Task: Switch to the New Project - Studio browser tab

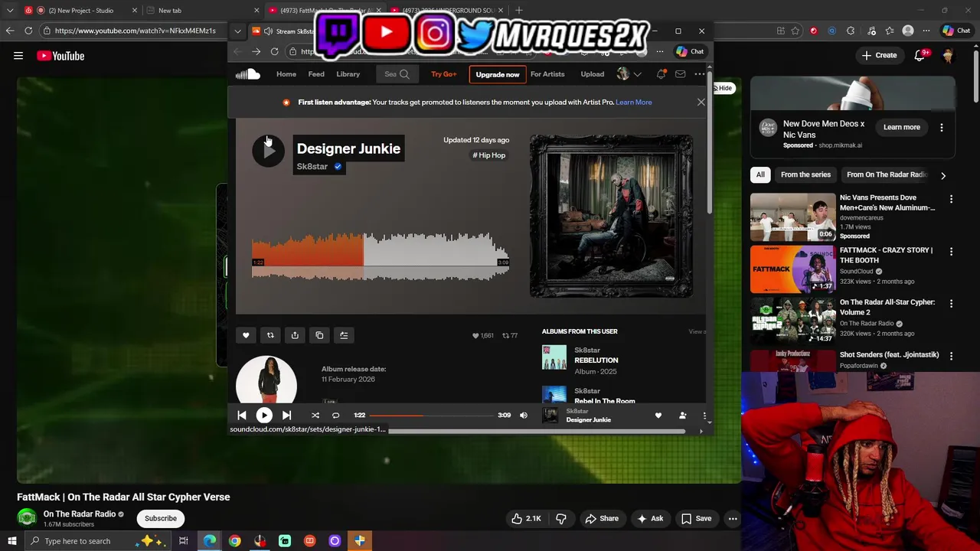Action: point(80,10)
